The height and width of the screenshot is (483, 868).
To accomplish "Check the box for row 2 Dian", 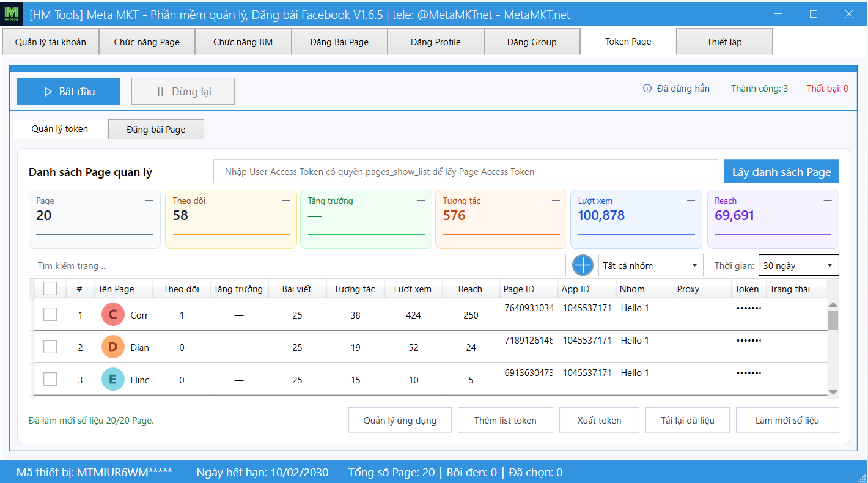I will tap(50, 347).
